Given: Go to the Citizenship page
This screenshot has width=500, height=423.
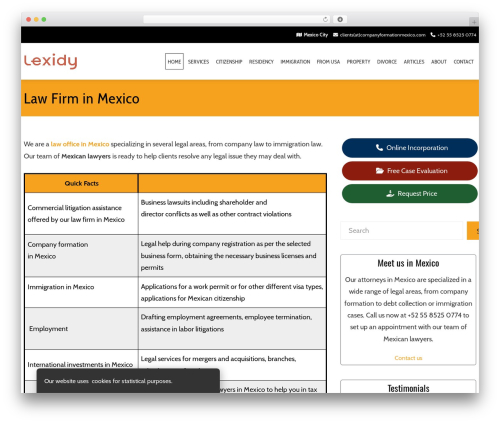Looking at the screenshot, I should point(229,62).
